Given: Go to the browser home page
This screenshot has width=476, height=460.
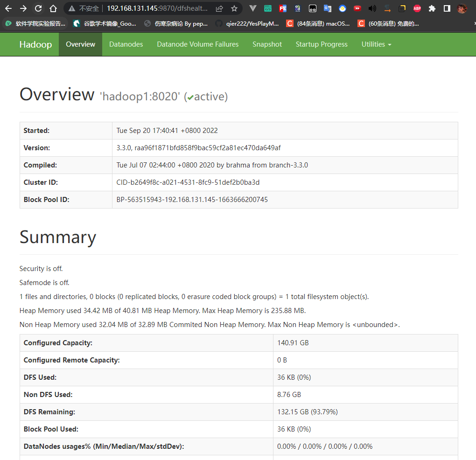Looking at the screenshot, I should coord(53,8).
